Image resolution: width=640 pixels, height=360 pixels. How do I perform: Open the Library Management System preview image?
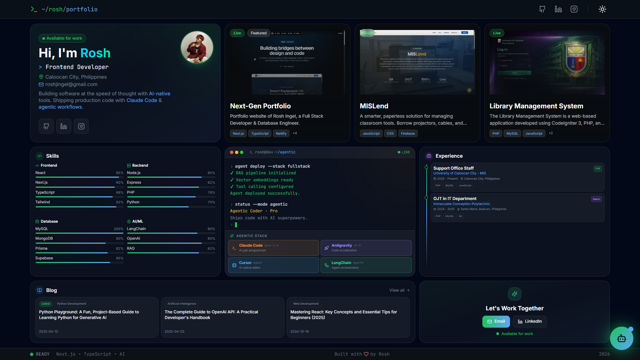[547, 62]
